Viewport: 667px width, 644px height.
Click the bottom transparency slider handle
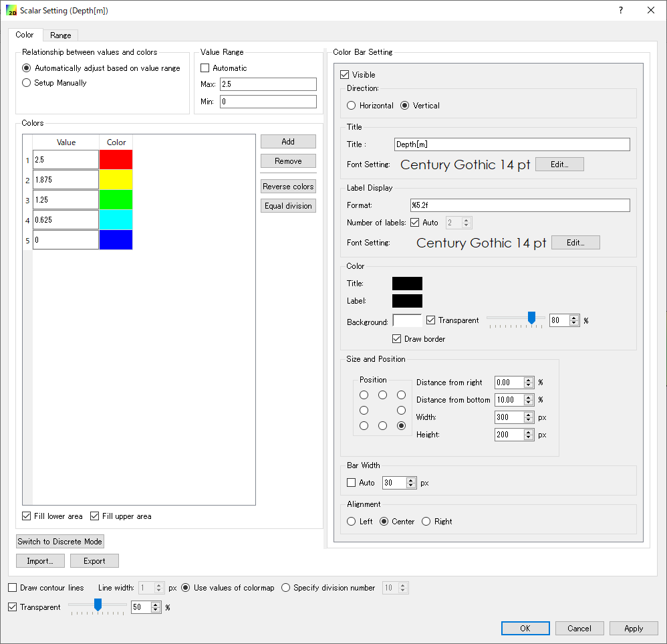[98, 605]
